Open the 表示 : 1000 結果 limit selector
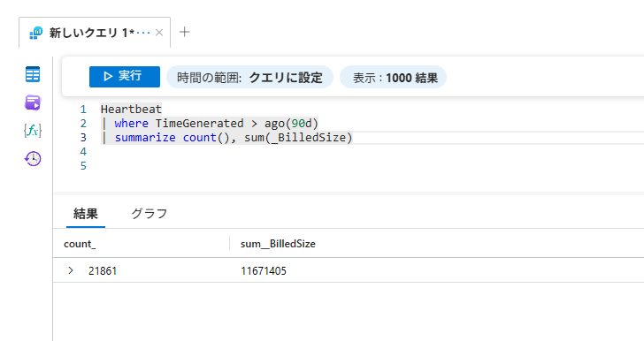Screen dimensions: 644x341 click(393, 77)
